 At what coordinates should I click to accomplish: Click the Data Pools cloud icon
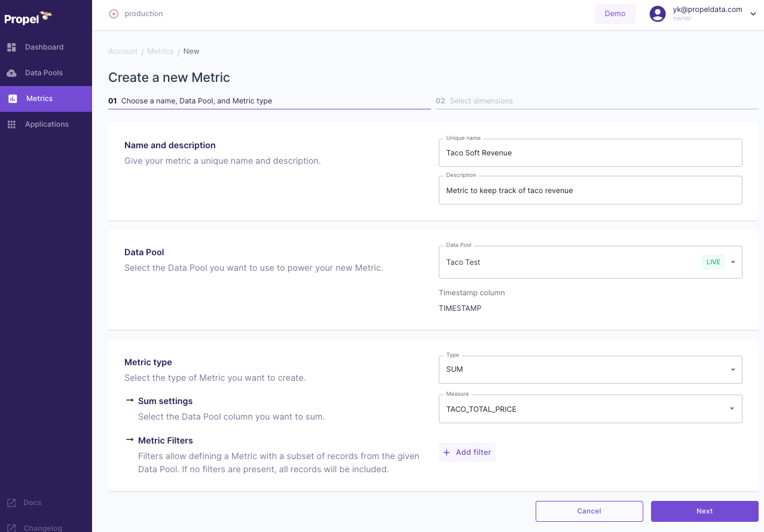click(x=11, y=73)
